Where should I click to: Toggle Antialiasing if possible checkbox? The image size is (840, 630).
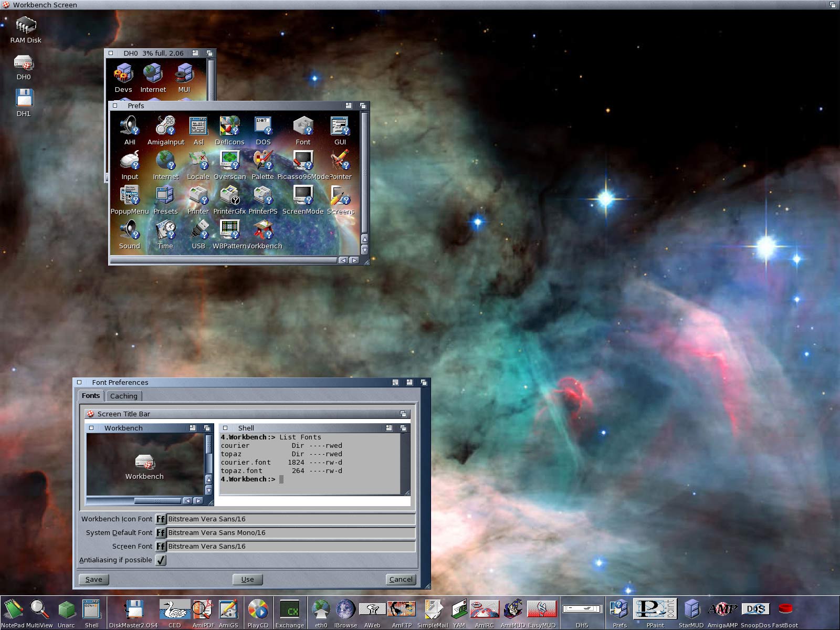[x=161, y=560]
